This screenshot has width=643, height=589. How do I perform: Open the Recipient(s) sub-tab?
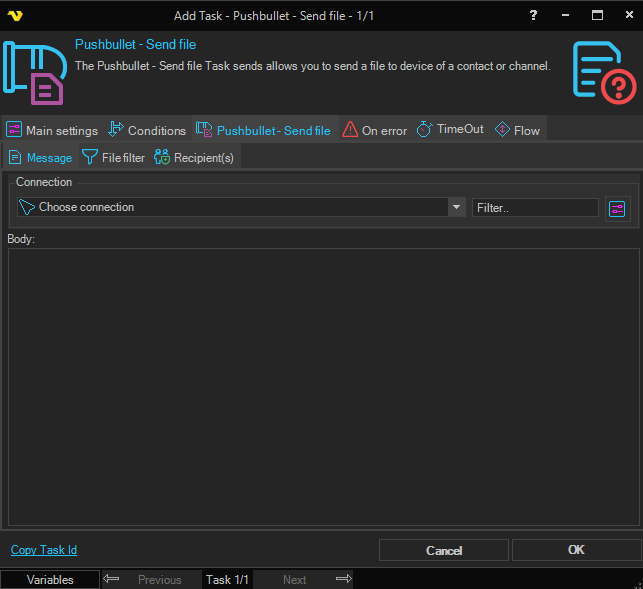(x=194, y=158)
